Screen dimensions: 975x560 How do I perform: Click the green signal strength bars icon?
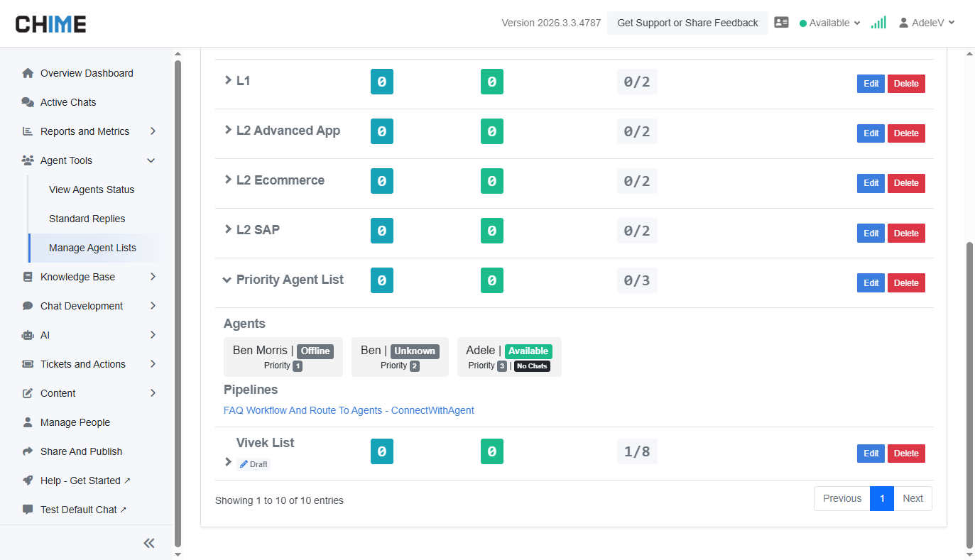point(878,23)
